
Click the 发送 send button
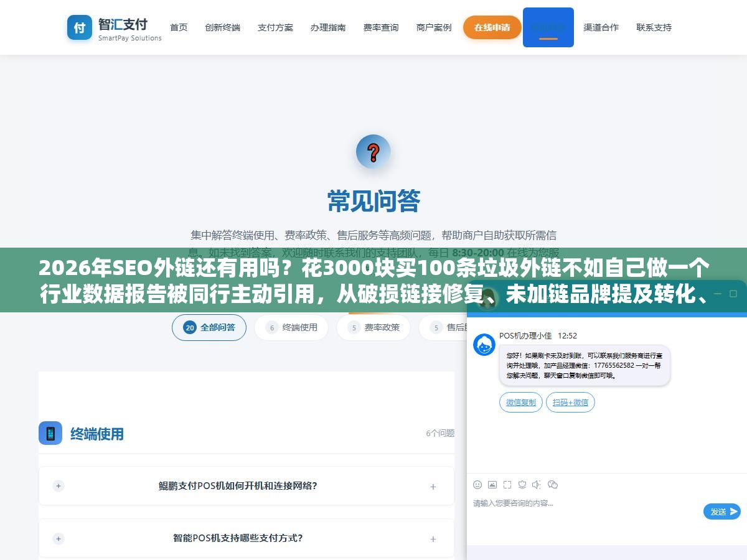point(722,511)
